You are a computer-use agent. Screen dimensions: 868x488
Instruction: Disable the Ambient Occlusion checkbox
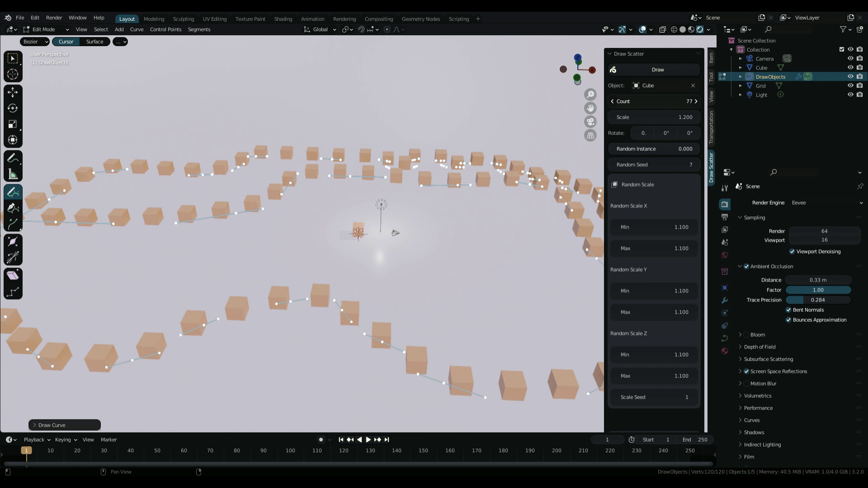pos(746,266)
